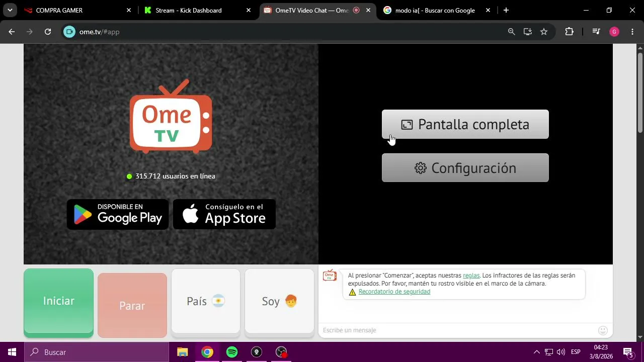Open network settings in the system tray
This screenshot has width=644, height=362.
tap(549, 352)
